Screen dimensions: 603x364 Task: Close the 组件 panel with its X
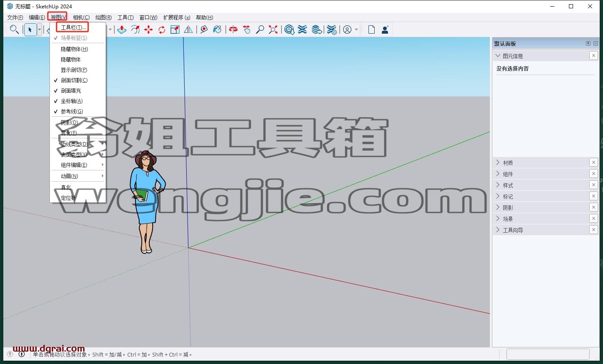pyautogui.click(x=593, y=174)
